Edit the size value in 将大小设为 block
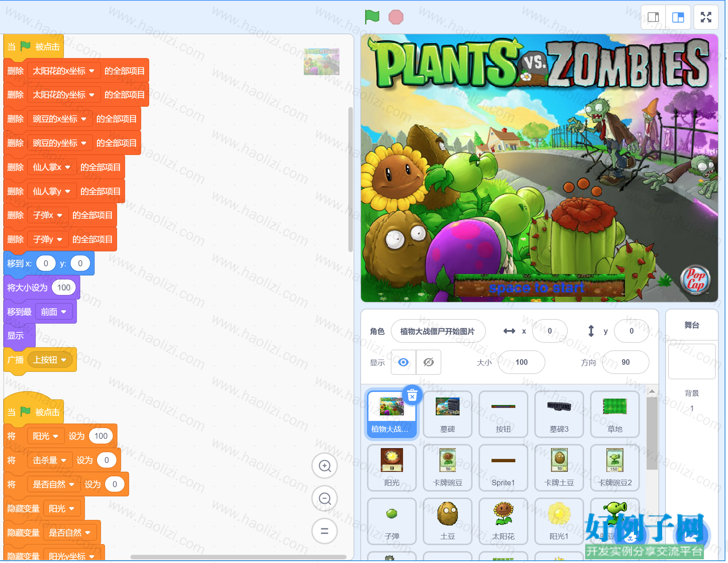The height and width of the screenshot is (563, 728). tap(64, 287)
